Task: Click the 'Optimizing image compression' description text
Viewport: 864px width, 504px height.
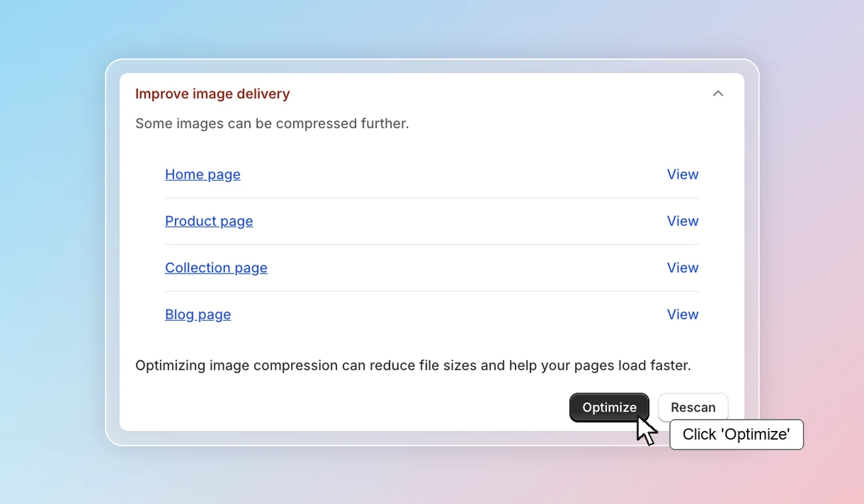Action: point(413,366)
